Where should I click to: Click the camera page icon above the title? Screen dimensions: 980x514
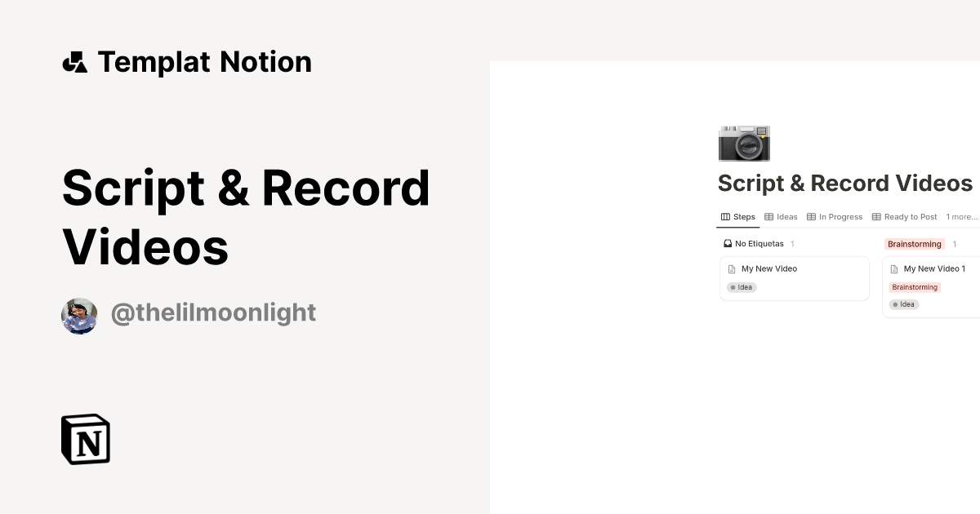point(744,143)
